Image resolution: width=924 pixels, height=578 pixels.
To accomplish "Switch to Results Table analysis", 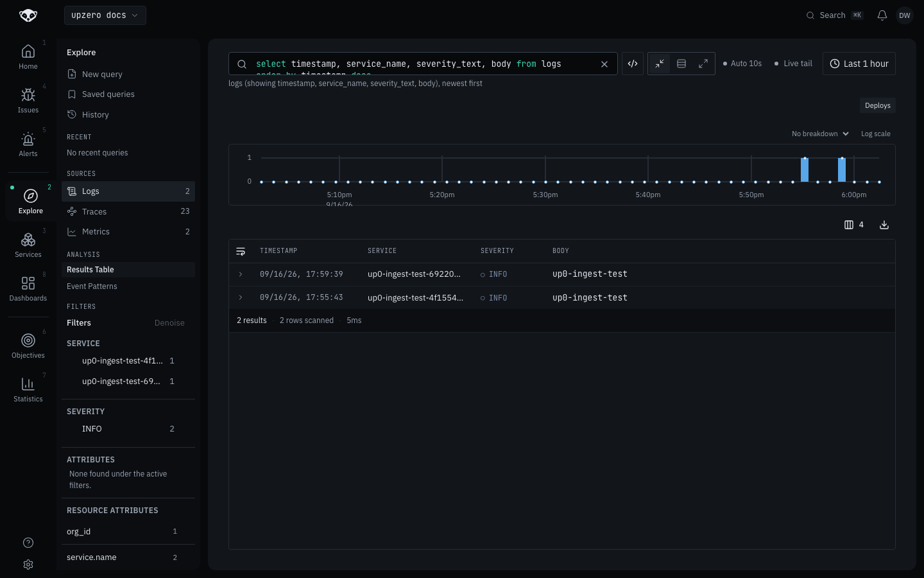I will [x=128, y=270].
